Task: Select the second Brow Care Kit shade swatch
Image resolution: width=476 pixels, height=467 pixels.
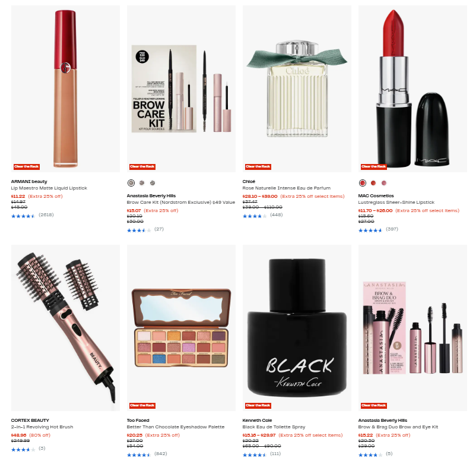Action: point(142,183)
